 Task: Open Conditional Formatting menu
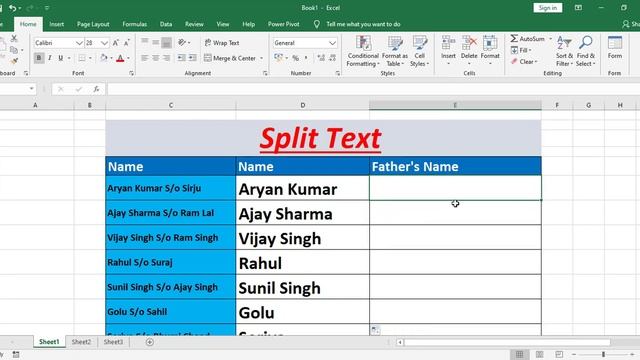point(363,51)
